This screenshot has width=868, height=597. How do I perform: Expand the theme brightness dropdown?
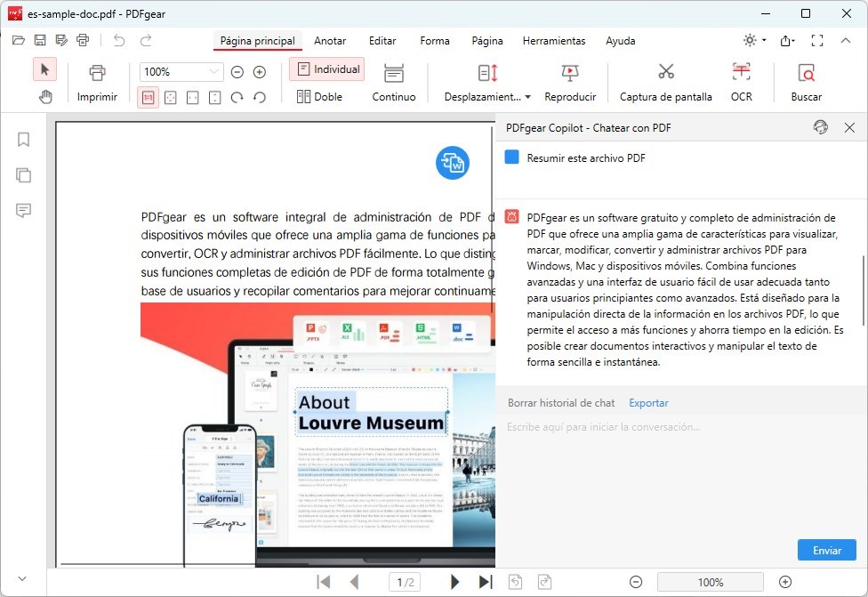point(754,41)
